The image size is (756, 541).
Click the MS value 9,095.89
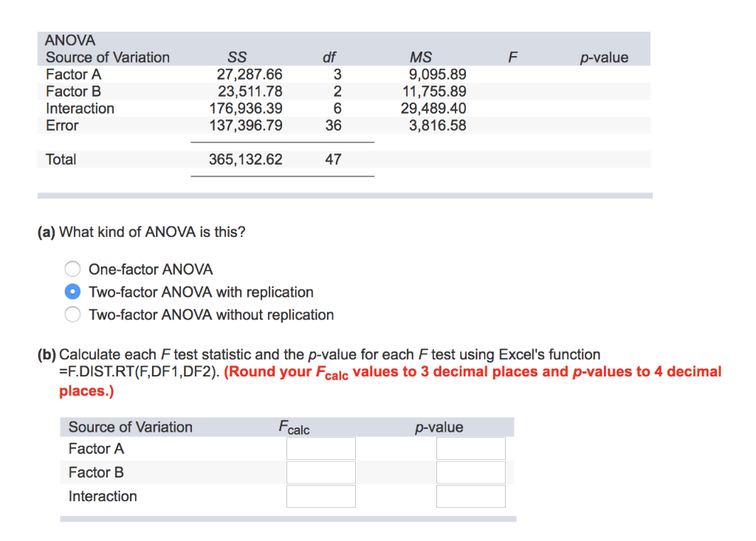click(437, 75)
